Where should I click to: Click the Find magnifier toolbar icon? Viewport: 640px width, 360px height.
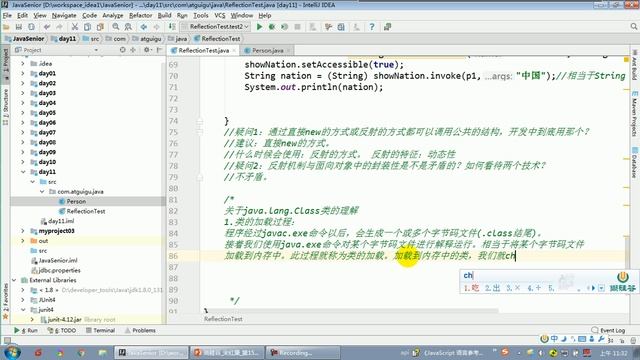116,27
